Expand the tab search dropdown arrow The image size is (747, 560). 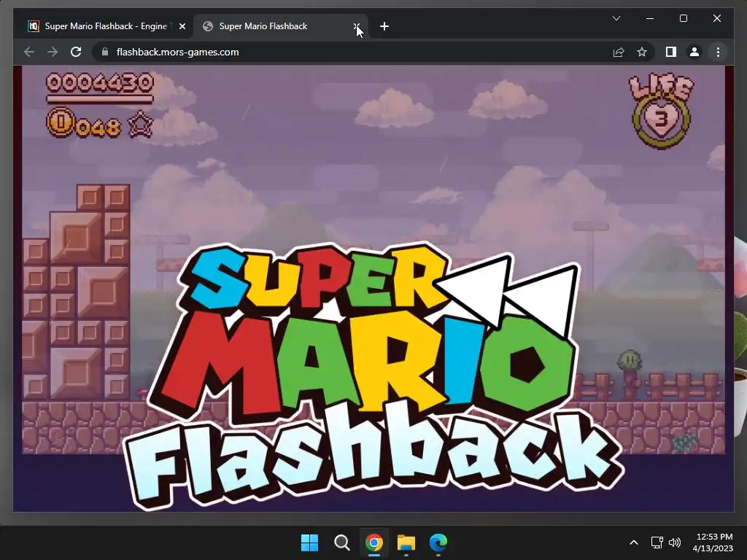point(616,18)
